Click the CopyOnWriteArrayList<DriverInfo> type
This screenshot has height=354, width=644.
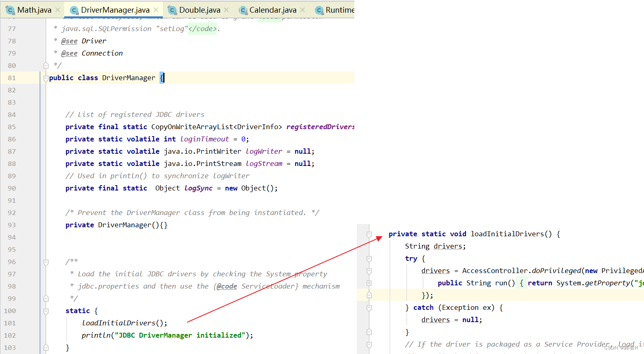click(217, 127)
